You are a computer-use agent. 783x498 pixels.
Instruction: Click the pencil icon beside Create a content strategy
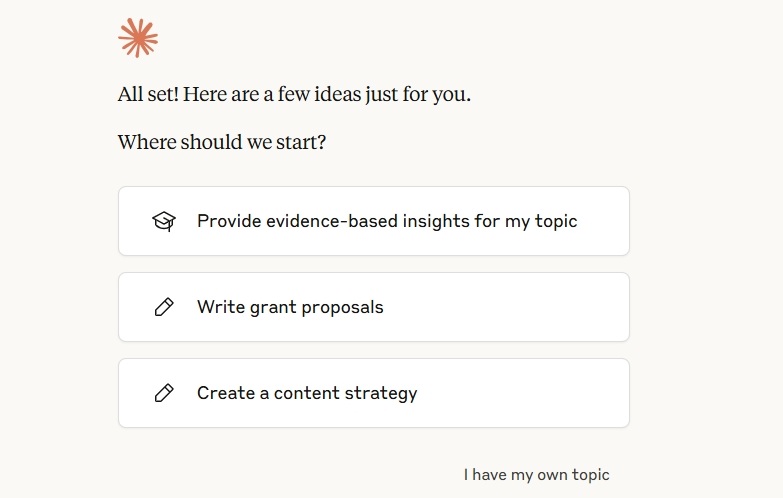pyautogui.click(x=164, y=393)
